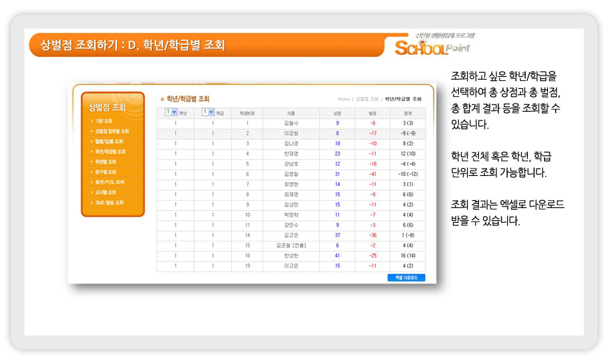Choose 점수별 조회 from sidebar
The height and width of the screenshot is (364, 615).
(105, 172)
